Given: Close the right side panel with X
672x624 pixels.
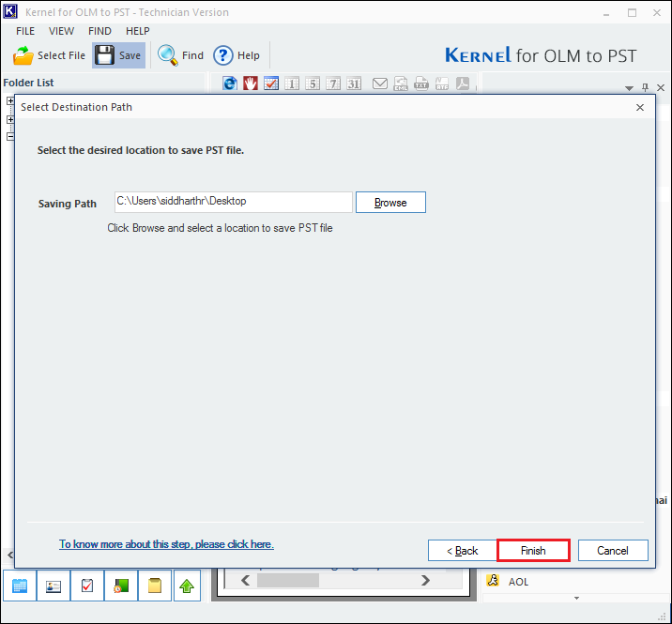Looking at the screenshot, I should pos(661,88).
